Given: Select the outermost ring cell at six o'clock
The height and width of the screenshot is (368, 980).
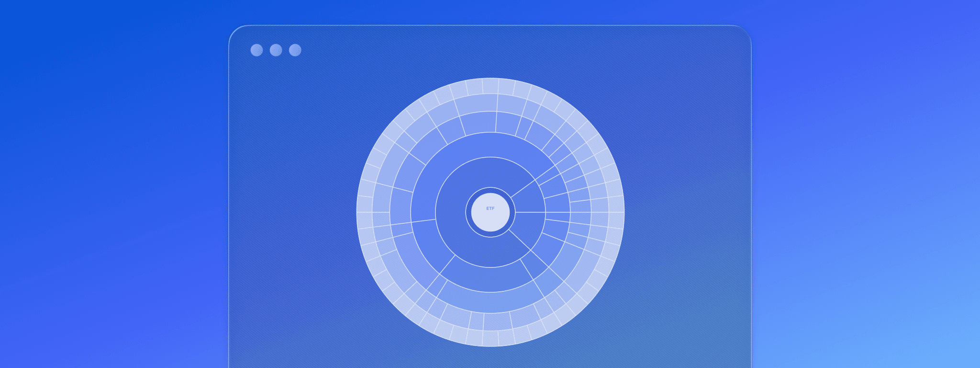Looking at the screenshot, I should (490, 338).
